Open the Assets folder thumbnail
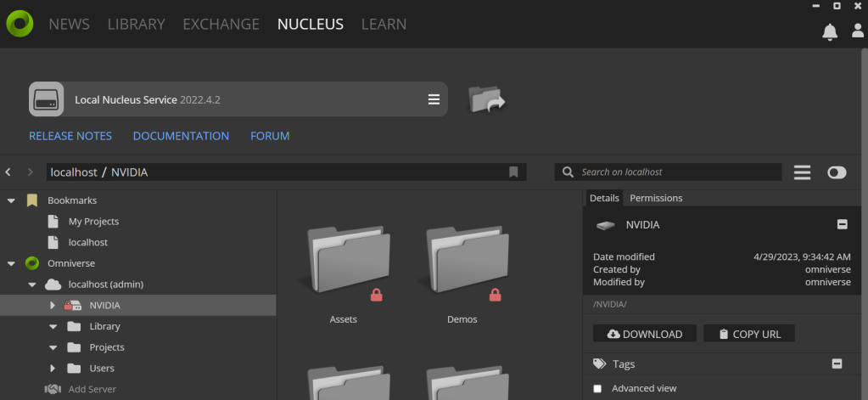 coord(344,263)
